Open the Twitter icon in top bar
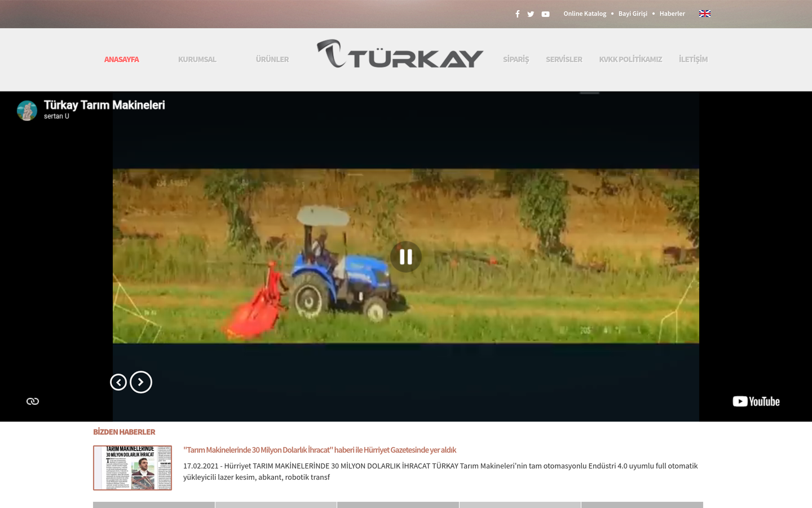812x508 pixels. click(531, 14)
